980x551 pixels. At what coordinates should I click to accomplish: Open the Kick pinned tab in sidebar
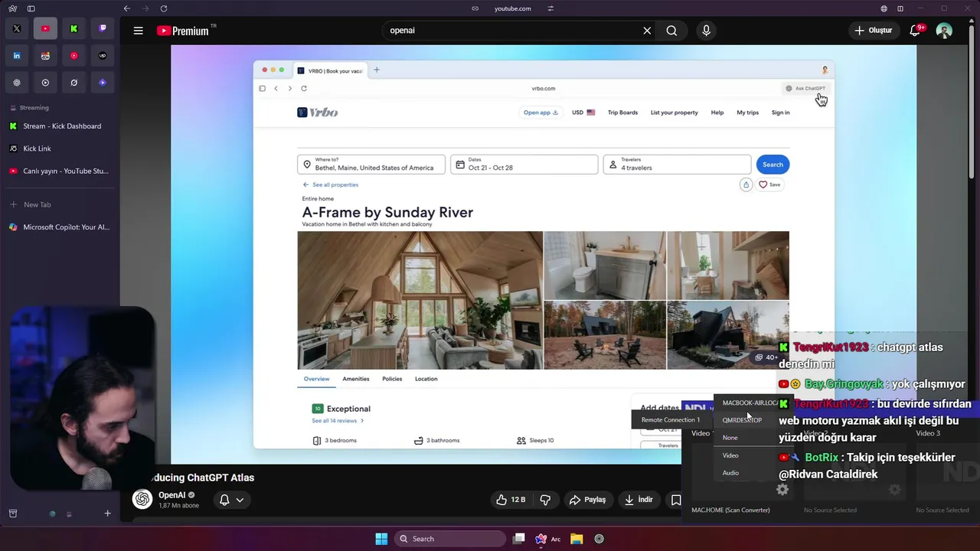(73, 29)
